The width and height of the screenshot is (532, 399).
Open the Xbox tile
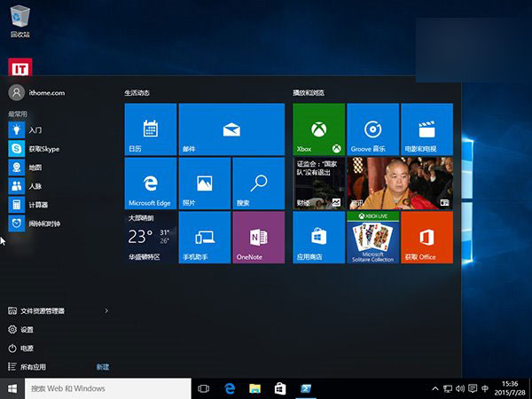pos(318,129)
